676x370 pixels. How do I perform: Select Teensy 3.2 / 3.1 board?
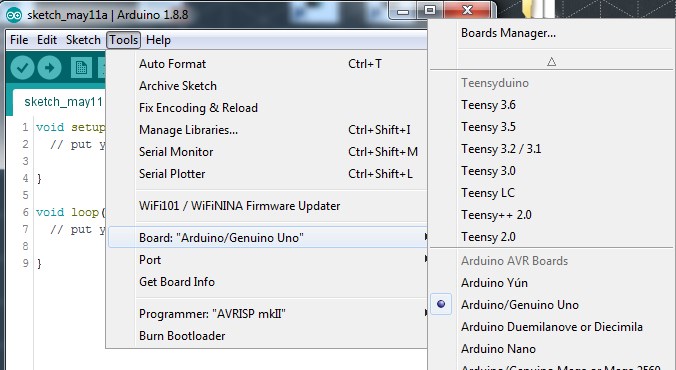[x=552, y=149]
